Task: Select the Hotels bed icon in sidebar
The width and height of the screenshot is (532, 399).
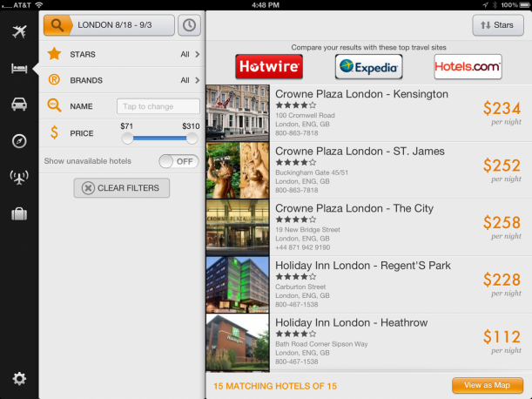Action: [x=18, y=69]
